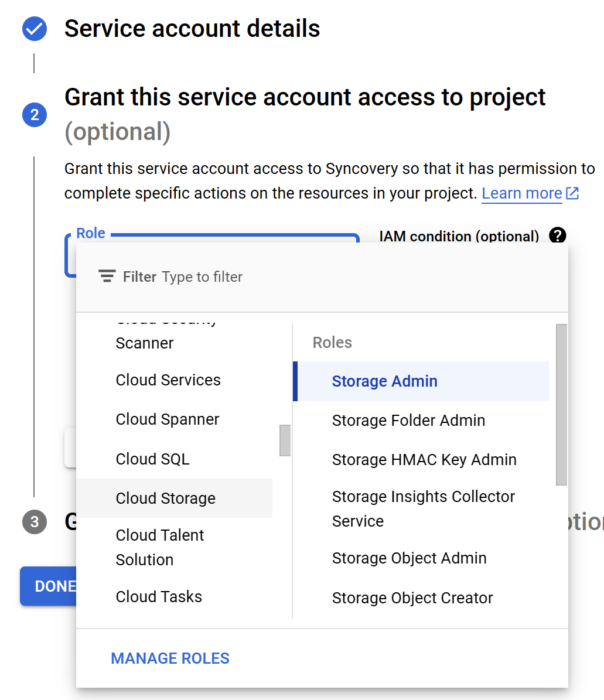Select the step 2 numbered circle
Screen dimensions: 604x700
(33, 115)
